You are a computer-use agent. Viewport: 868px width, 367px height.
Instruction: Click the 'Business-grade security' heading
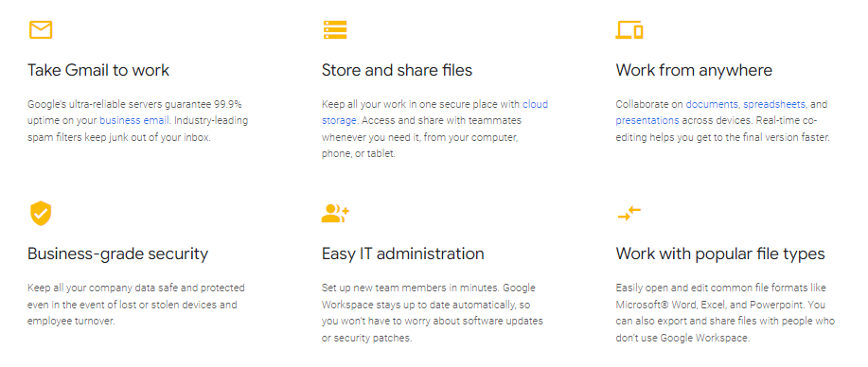pos(118,254)
